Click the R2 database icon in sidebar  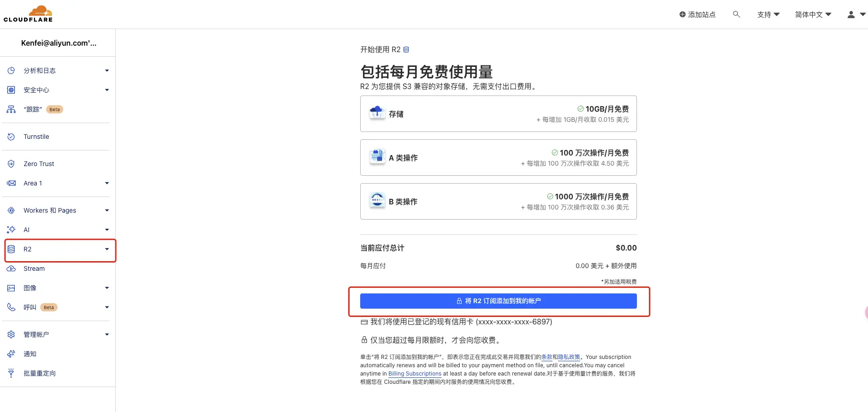(11, 249)
